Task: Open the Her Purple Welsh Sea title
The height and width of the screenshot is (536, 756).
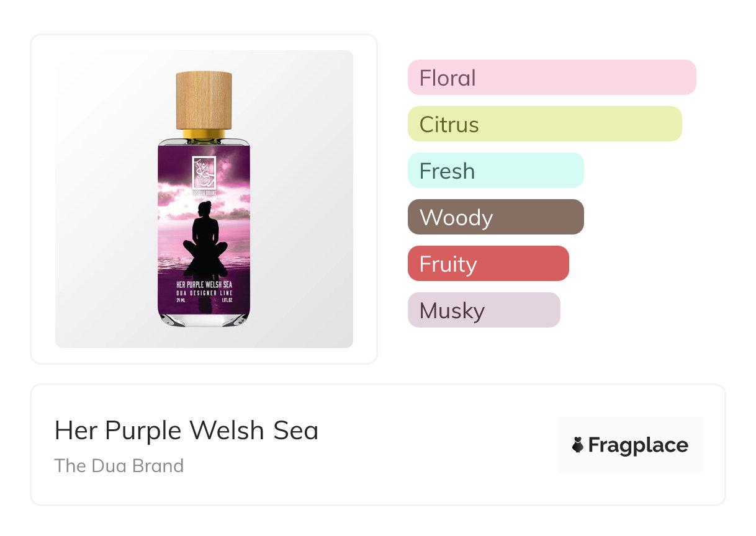Action: tap(186, 430)
